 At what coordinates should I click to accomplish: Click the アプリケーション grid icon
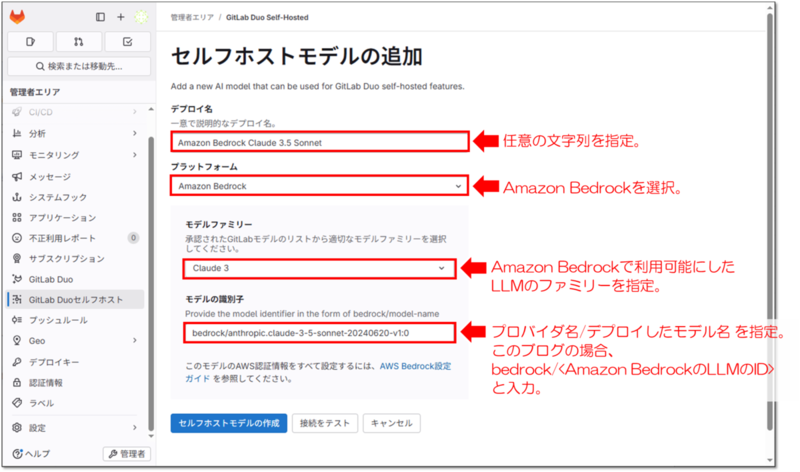coord(17,217)
